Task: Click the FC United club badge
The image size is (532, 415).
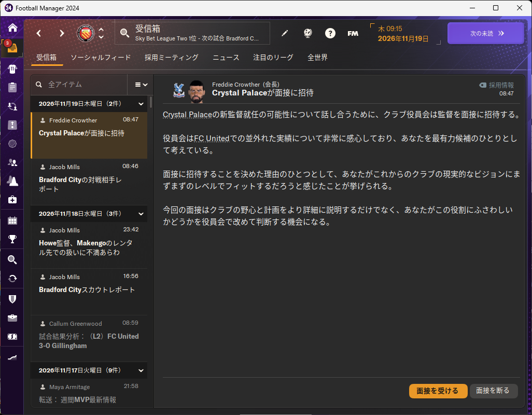Action: pyautogui.click(x=86, y=33)
